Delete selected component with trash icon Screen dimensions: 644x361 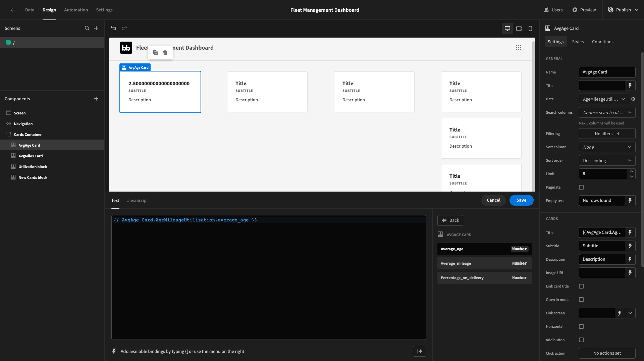pos(165,53)
